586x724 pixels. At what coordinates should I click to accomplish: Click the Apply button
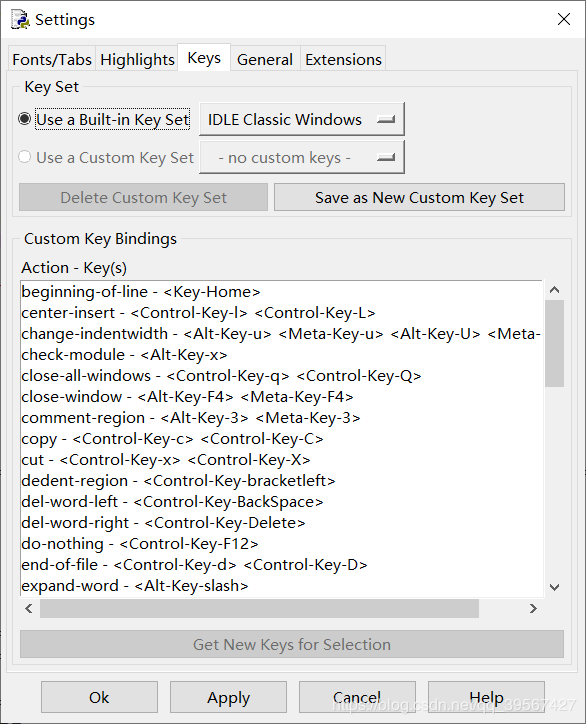click(x=228, y=697)
